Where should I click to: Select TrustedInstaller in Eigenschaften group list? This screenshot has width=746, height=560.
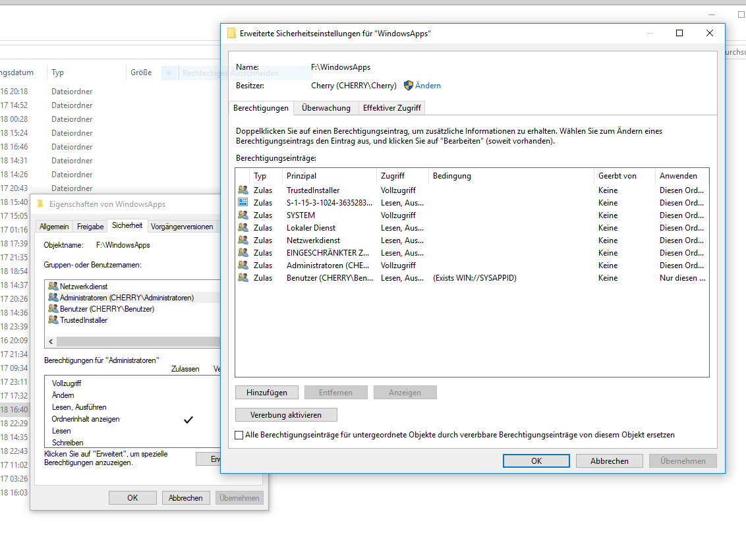84,320
